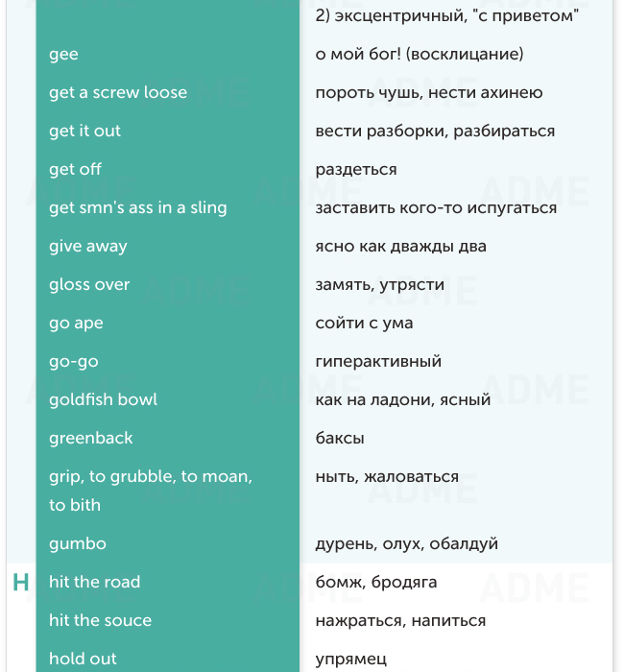624x672 pixels.
Task: Select the phrase "hit the souce"
Action: pos(100,621)
